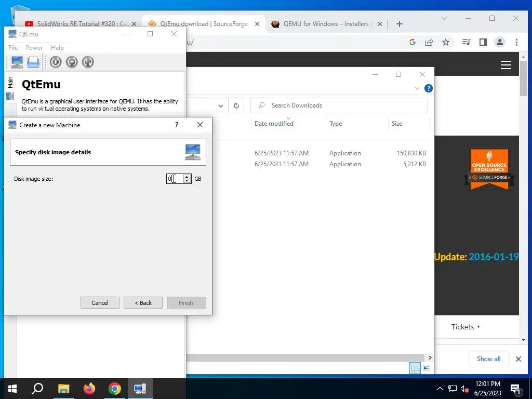The height and width of the screenshot is (399, 532).
Task: Open the File menu in QtEmu
Action: (13, 48)
